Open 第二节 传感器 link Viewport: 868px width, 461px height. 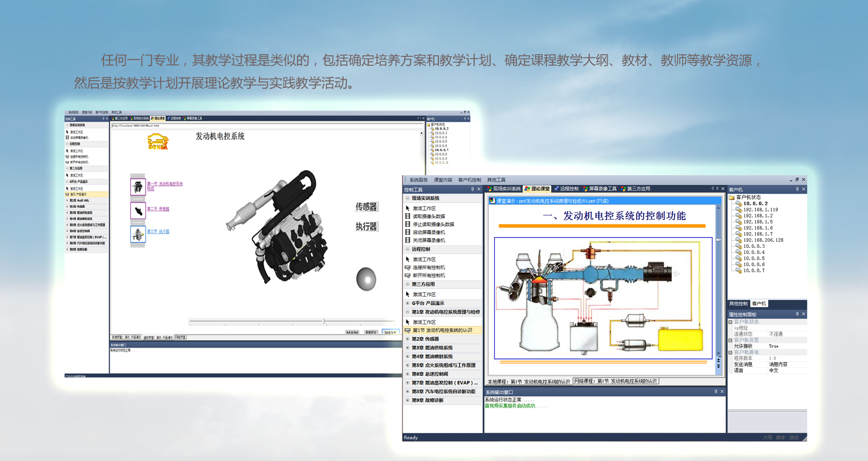(158, 209)
